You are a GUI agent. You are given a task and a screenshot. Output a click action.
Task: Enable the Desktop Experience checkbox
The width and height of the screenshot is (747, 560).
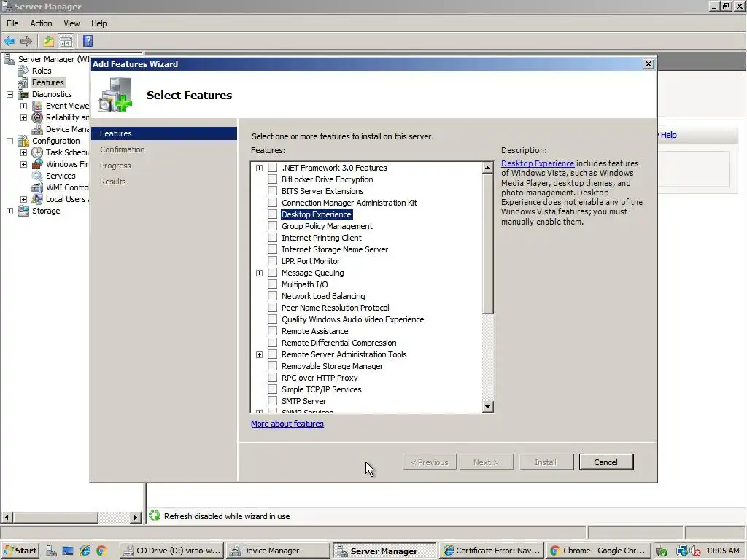click(x=273, y=214)
